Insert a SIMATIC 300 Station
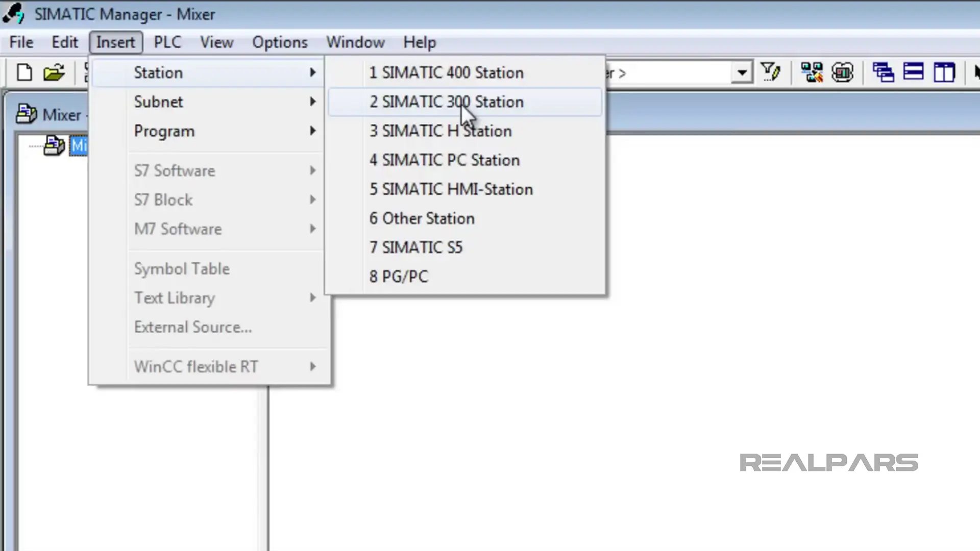This screenshot has width=980, height=551. [465, 102]
